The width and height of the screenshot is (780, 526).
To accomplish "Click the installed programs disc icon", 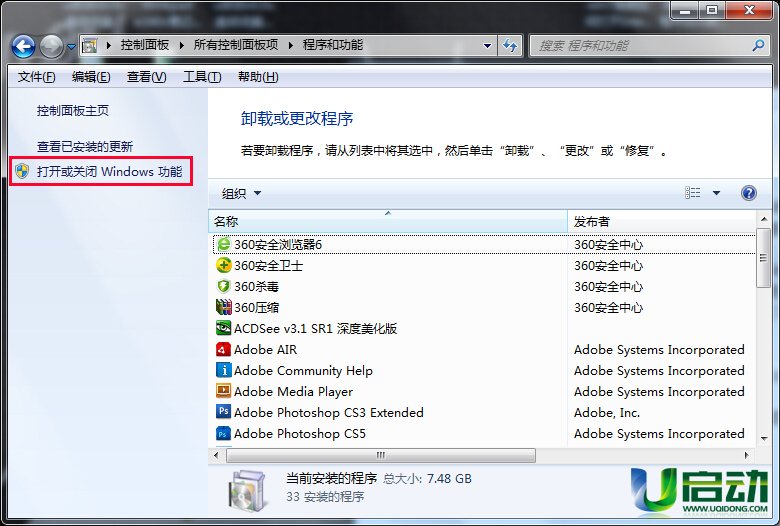I will [246, 491].
